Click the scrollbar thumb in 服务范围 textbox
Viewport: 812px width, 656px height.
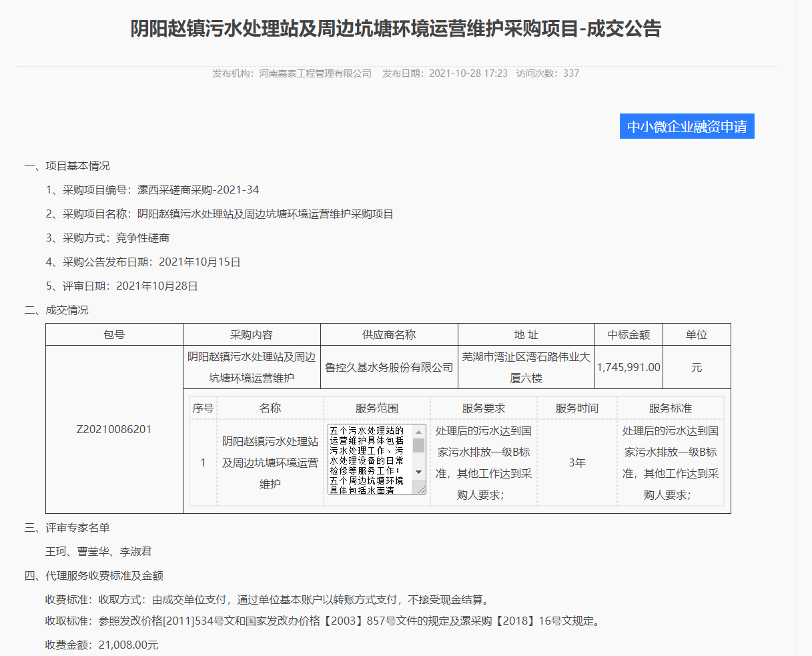[x=419, y=446]
